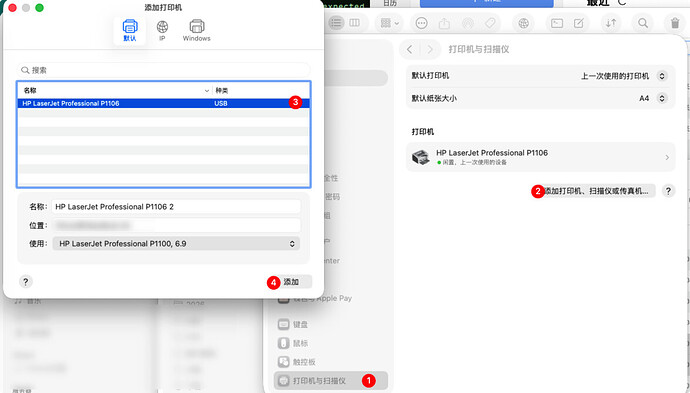Switch to list view in background toolbar
This screenshot has width=690, height=393.
pyautogui.click(x=336, y=23)
